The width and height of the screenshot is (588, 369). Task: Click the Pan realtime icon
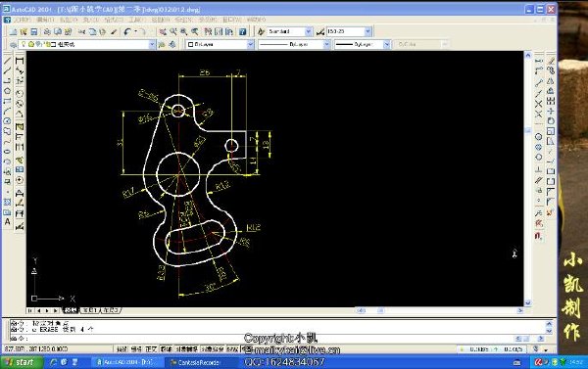click(163, 32)
